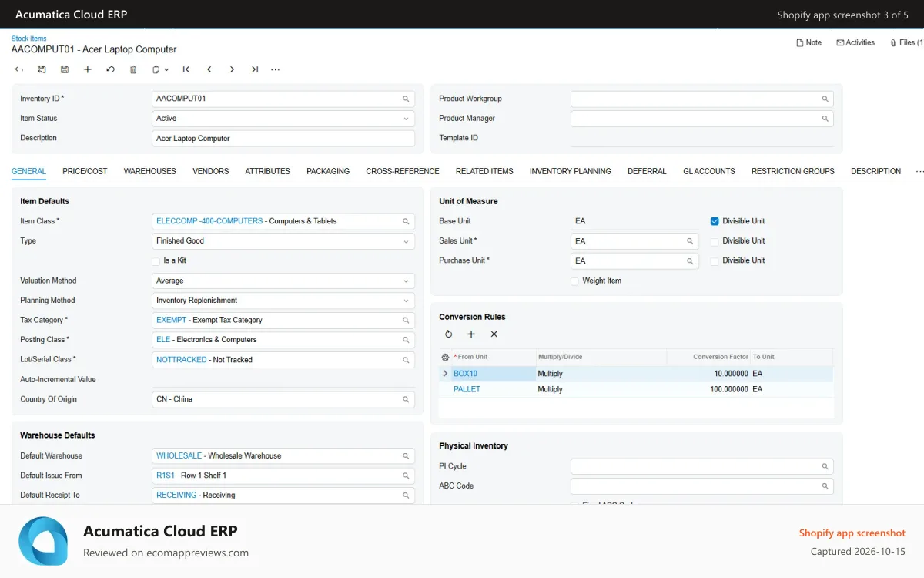This screenshot has width=924, height=578.
Task: Open the clipboard copy-paste menu
Action: (160, 69)
